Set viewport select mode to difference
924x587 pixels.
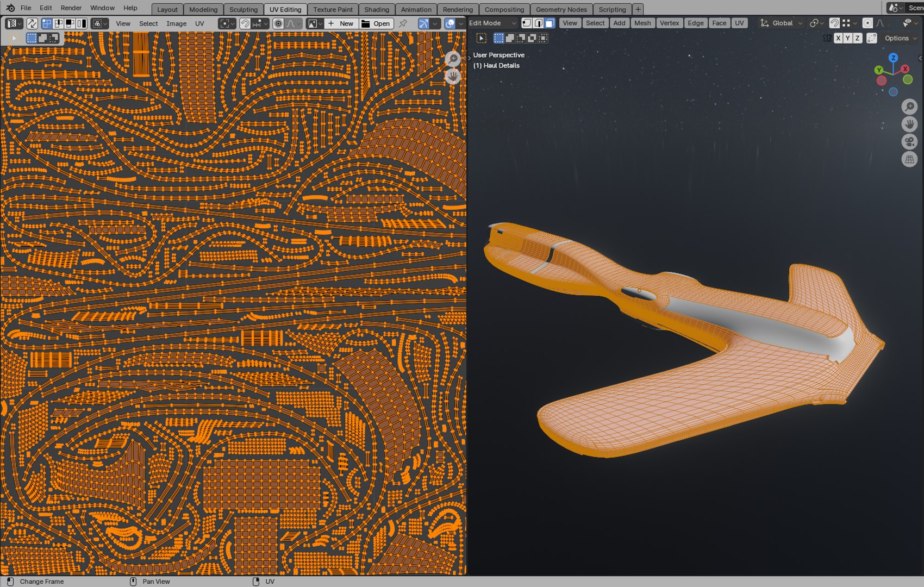532,38
